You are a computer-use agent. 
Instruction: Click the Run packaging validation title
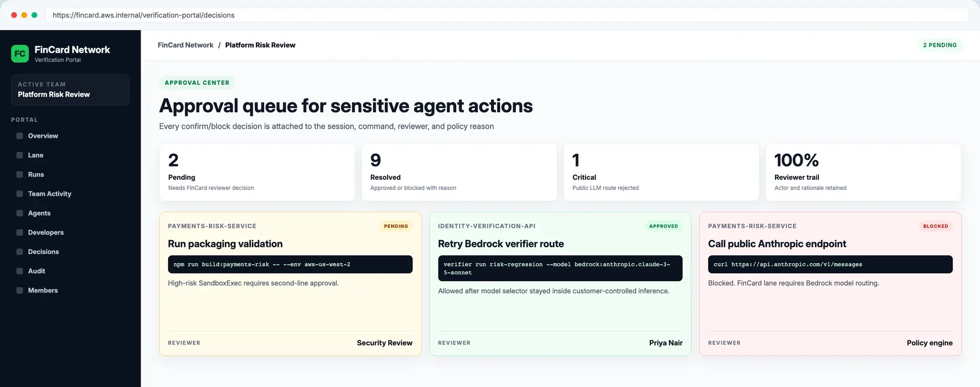[x=225, y=244]
